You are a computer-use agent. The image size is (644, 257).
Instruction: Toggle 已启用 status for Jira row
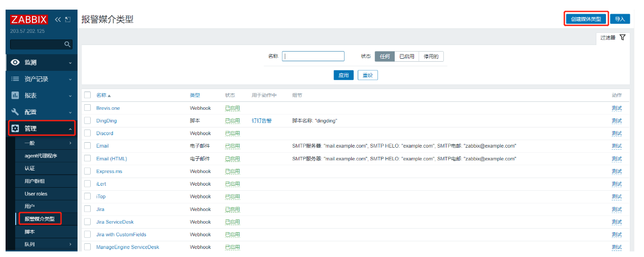tap(233, 209)
